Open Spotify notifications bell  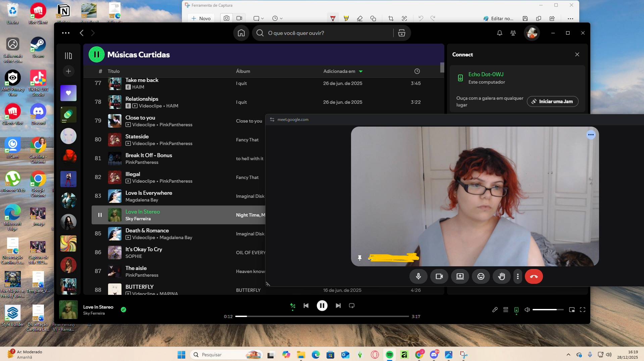click(500, 33)
